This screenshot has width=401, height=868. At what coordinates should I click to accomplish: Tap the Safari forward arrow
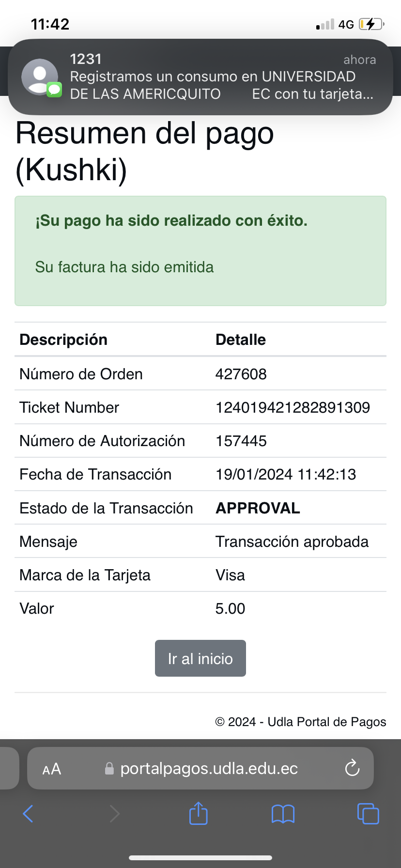114,813
